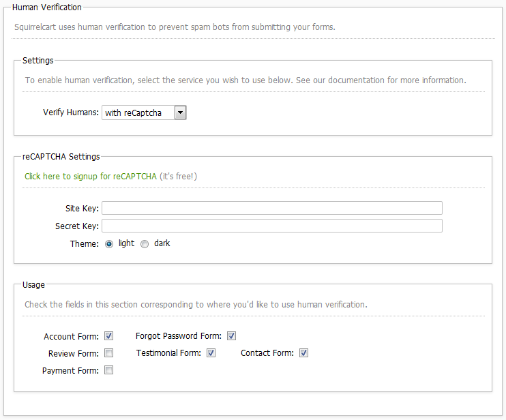Focus the Site Key input field
Image resolution: width=506 pixels, height=420 pixels.
point(271,208)
